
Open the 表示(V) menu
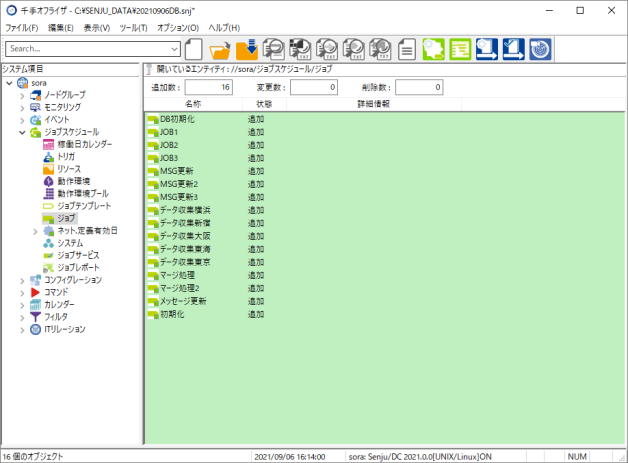pos(97,28)
